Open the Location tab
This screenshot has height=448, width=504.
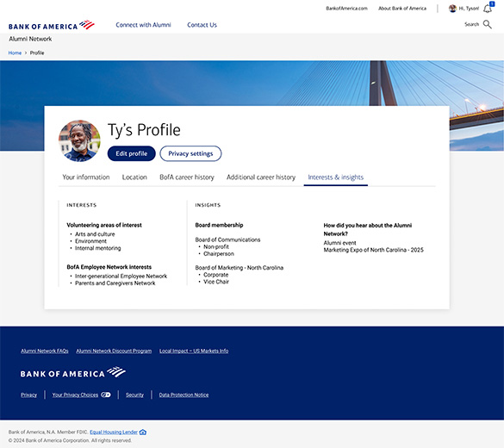click(x=134, y=177)
